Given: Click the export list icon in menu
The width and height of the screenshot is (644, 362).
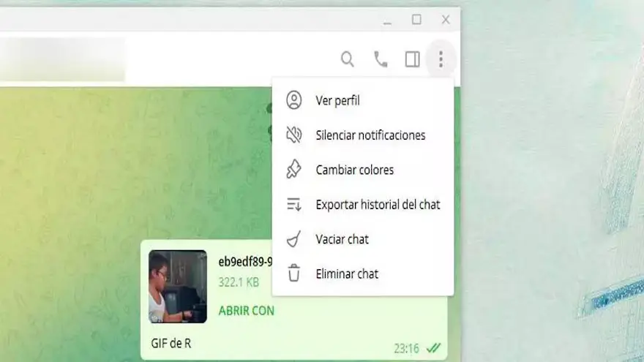Looking at the screenshot, I should 294,204.
